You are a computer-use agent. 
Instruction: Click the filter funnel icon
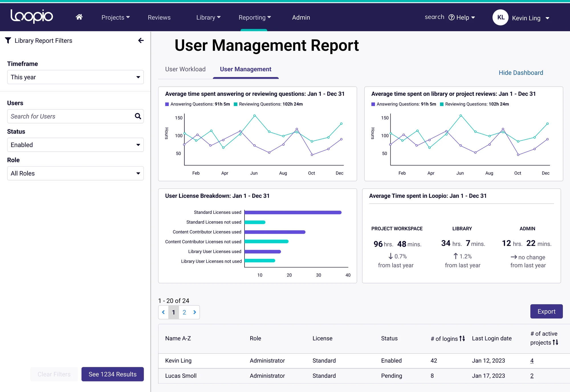tap(8, 40)
